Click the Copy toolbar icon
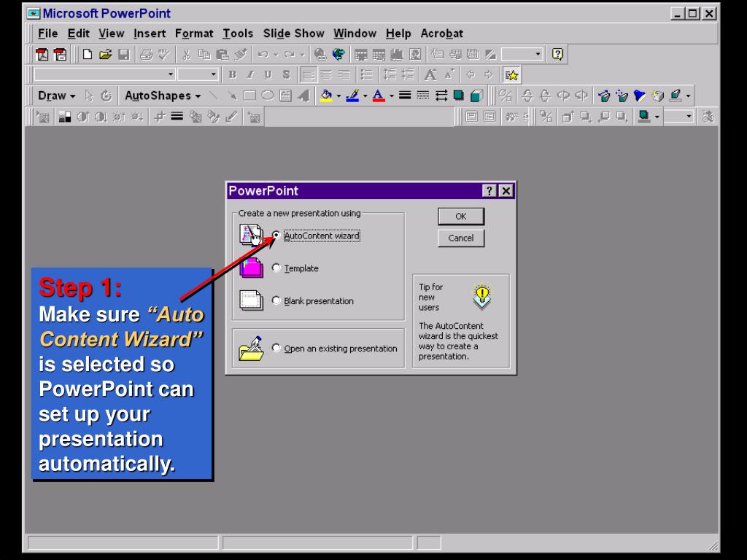The image size is (747, 560). pos(204,54)
